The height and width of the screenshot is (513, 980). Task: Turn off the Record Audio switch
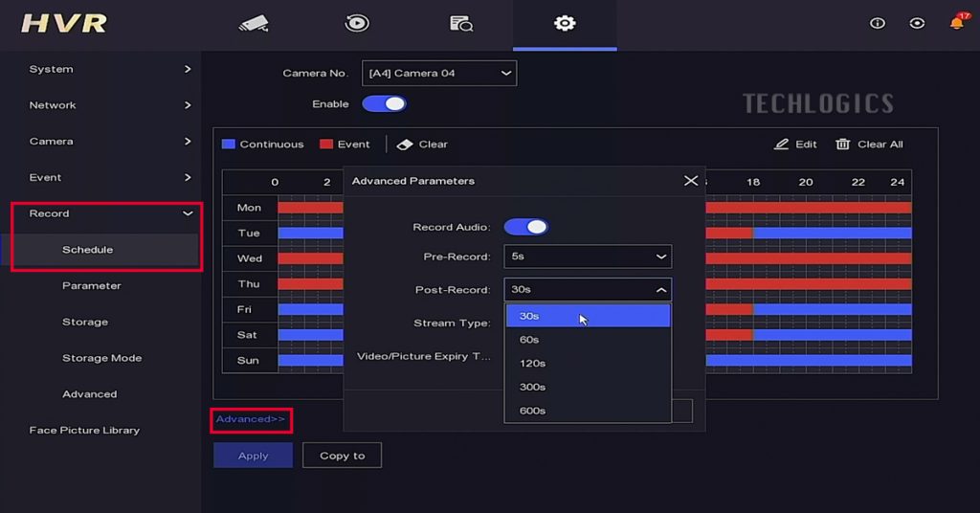(x=525, y=227)
